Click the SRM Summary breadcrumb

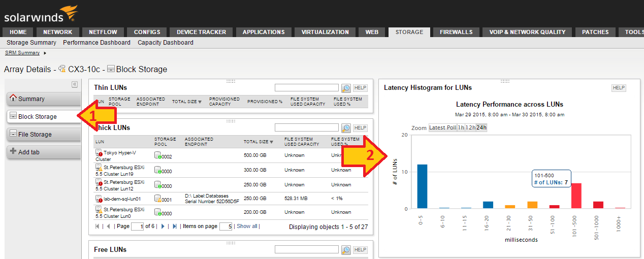[22, 53]
